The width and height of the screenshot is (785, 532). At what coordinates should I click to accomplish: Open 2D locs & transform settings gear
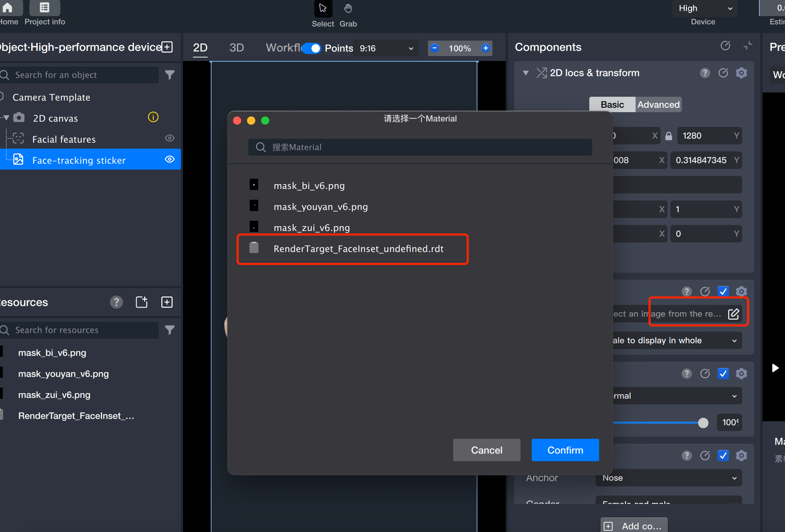(742, 73)
